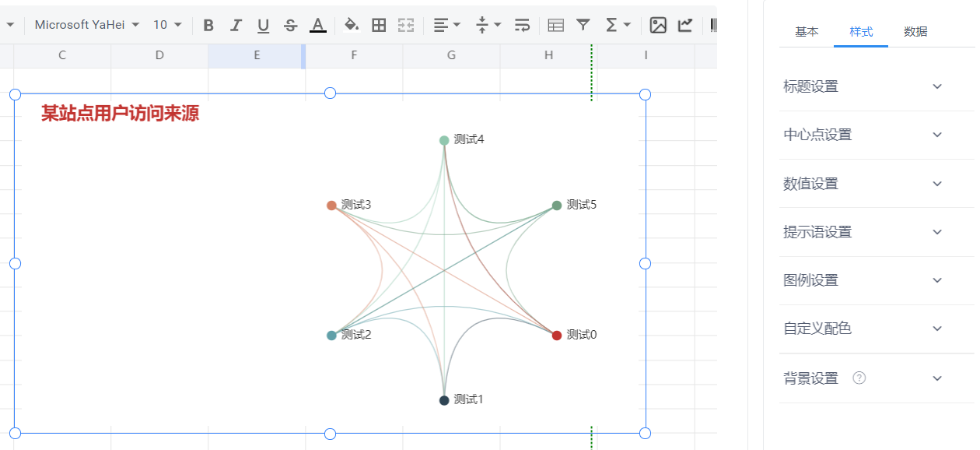Click the help icon beside 背景设置
980x450 pixels.
(859, 378)
